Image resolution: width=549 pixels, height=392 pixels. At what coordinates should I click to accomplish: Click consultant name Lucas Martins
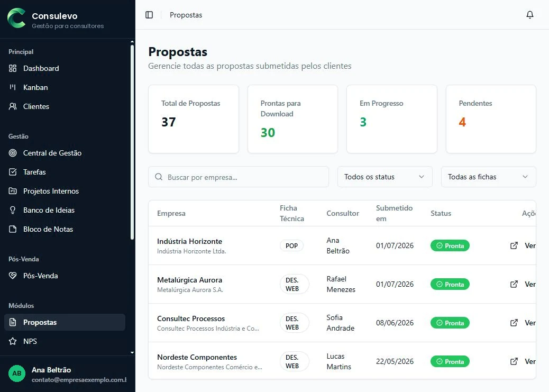338,361
